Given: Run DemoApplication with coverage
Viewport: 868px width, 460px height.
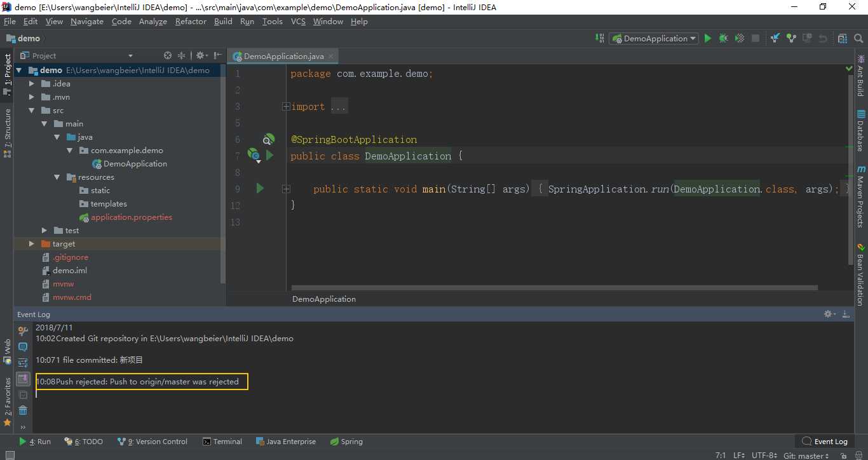Looking at the screenshot, I should (x=740, y=39).
